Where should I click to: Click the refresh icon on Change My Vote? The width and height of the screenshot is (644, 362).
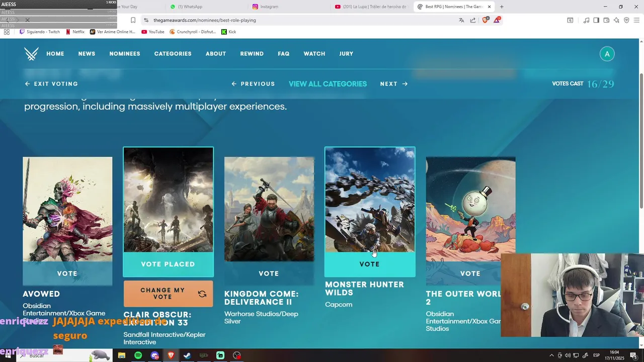(202, 294)
